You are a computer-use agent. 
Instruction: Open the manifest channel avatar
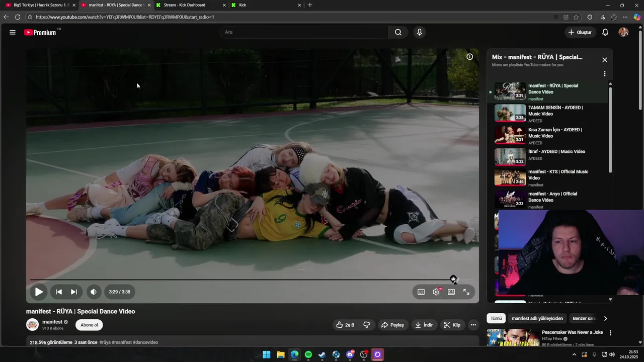[x=32, y=325]
